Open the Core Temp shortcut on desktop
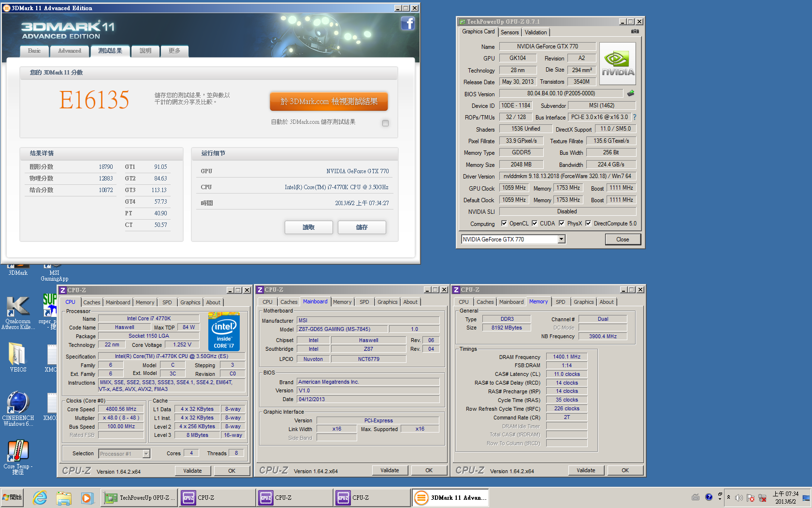 (18, 457)
